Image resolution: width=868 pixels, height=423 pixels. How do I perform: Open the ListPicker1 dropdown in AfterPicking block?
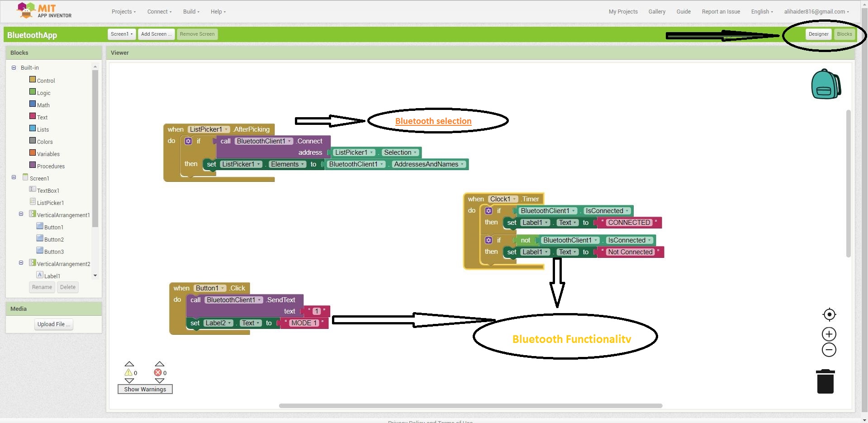coord(209,129)
